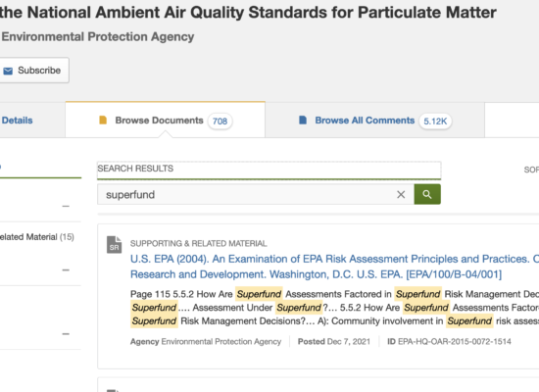Clear the superfund search text with X

(401, 195)
